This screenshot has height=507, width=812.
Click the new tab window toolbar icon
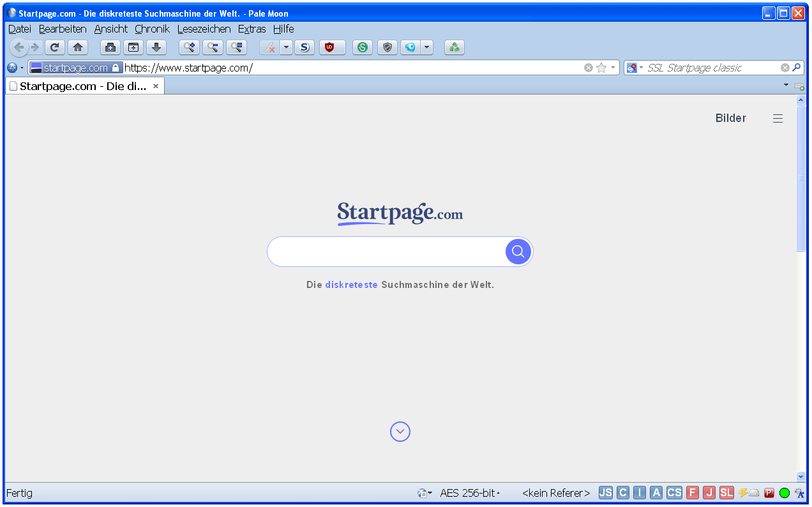coord(133,47)
